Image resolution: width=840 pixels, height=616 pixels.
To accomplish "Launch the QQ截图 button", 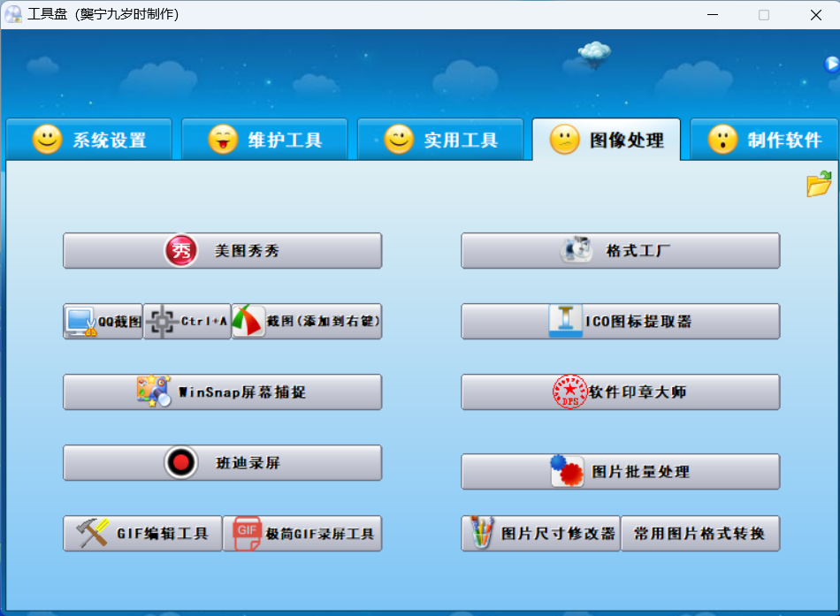I will click(x=103, y=322).
